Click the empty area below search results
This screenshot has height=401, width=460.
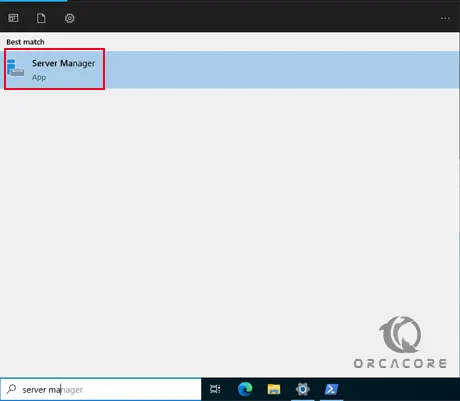click(x=230, y=200)
